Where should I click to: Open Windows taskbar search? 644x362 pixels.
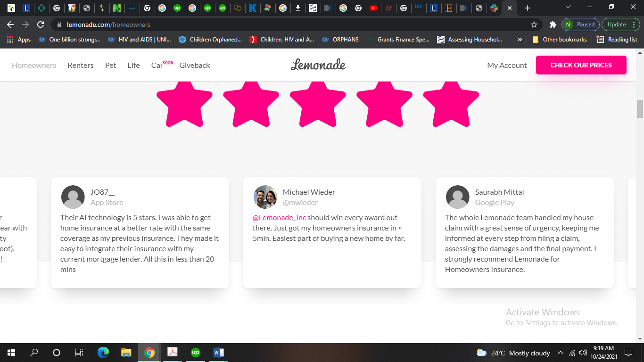click(x=34, y=353)
